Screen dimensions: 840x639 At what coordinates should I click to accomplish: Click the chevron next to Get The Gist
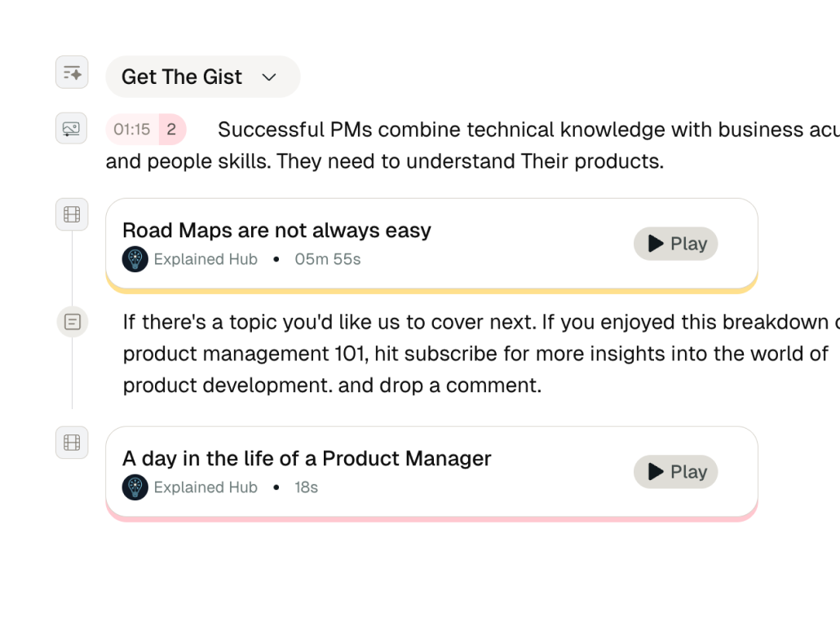click(x=269, y=77)
